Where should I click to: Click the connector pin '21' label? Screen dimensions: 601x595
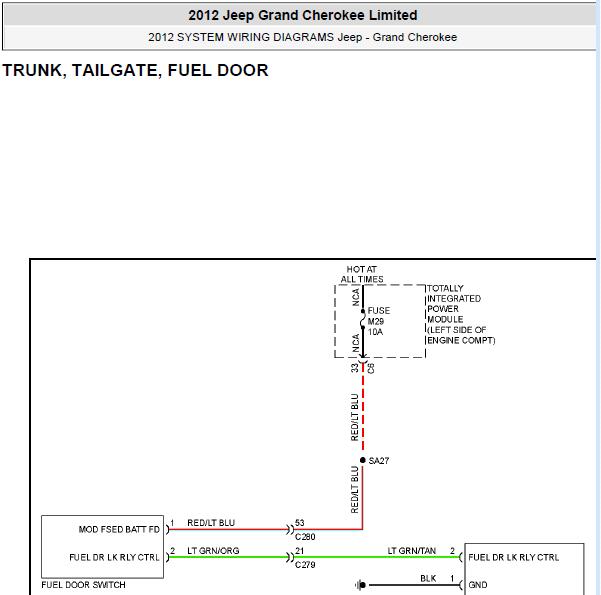[x=300, y=551]
